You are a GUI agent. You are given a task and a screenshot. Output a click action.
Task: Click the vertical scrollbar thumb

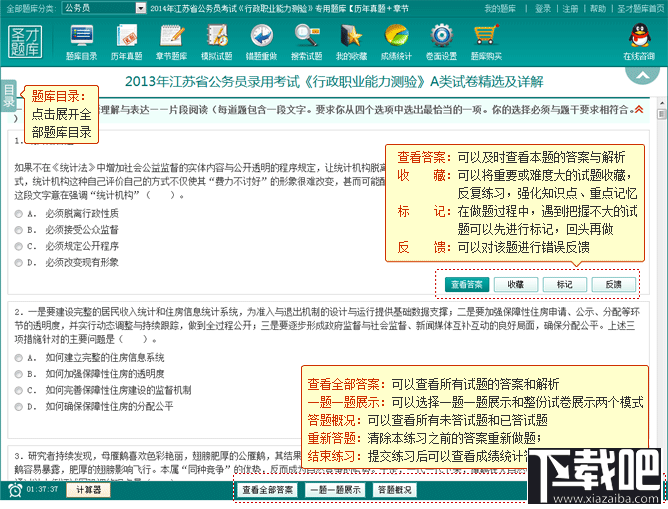661,114
